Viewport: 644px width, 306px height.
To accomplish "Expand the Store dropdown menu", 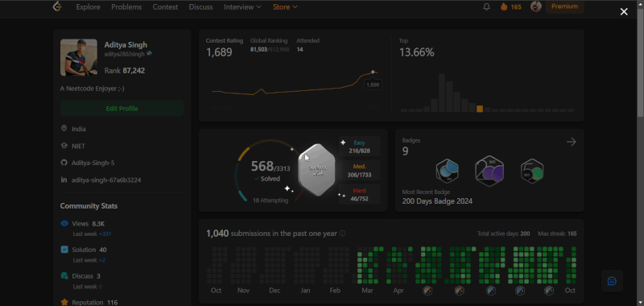I will click(x=285, y=7).
